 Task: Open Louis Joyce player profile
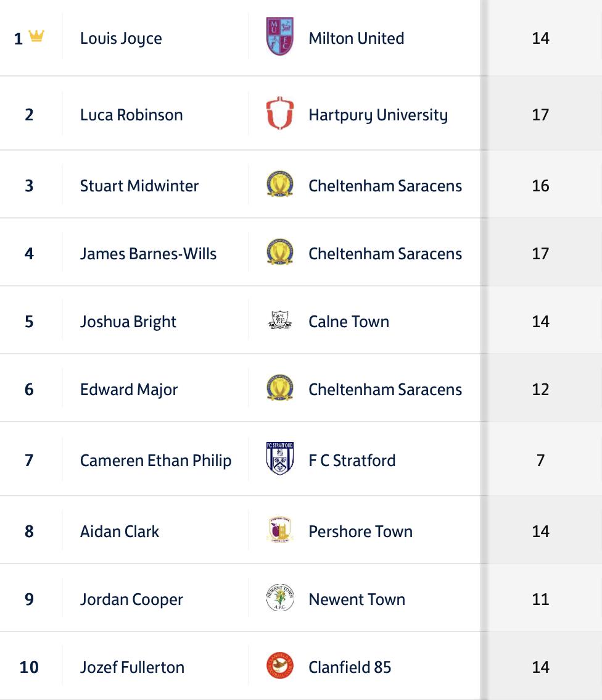[121, 38]
